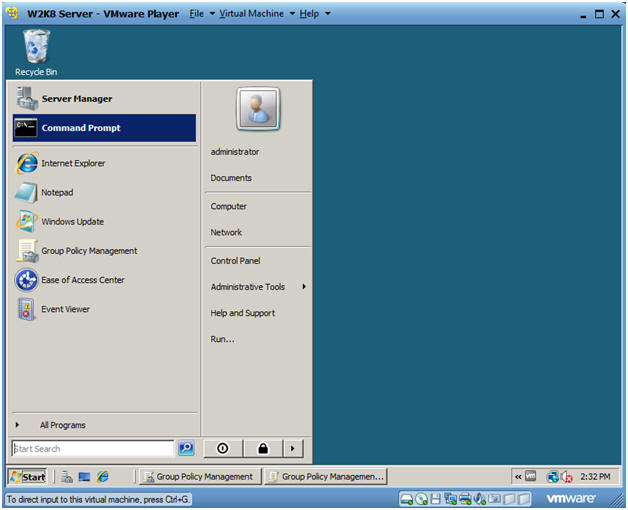This screenshot has height=510, width=628.
Task: Expand hidden system tray icons chevron
Action: tap(518, 476)
